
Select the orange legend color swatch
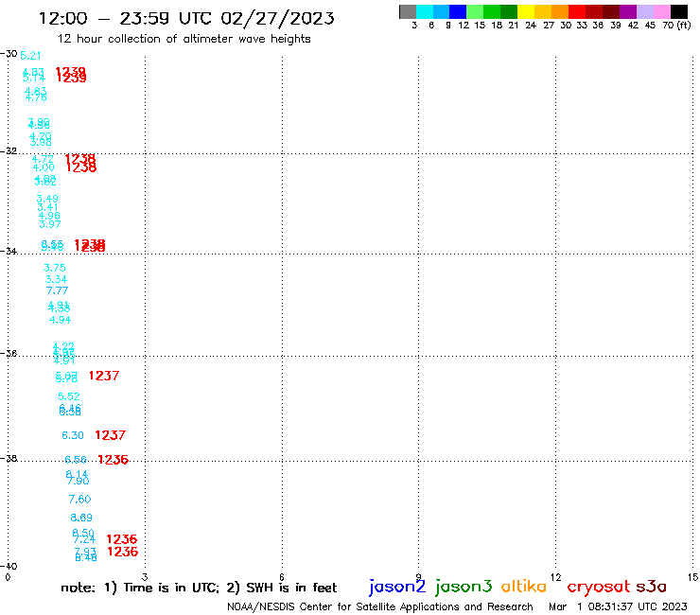tap(560, 11)
